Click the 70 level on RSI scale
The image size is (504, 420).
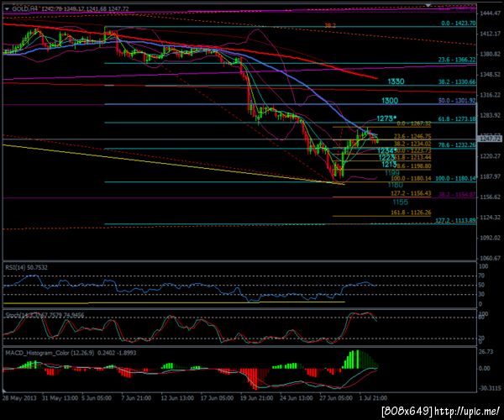(x=481, y=276)
